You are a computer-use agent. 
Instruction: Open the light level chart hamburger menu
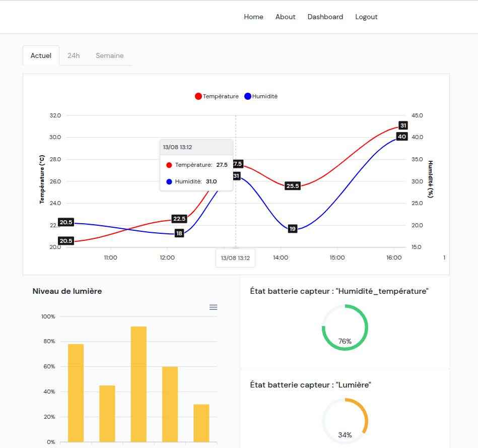(x=213, y=307)
